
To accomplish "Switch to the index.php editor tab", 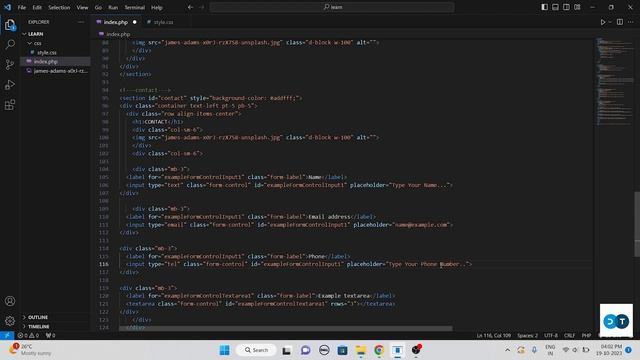I will (x=115, y=22).
